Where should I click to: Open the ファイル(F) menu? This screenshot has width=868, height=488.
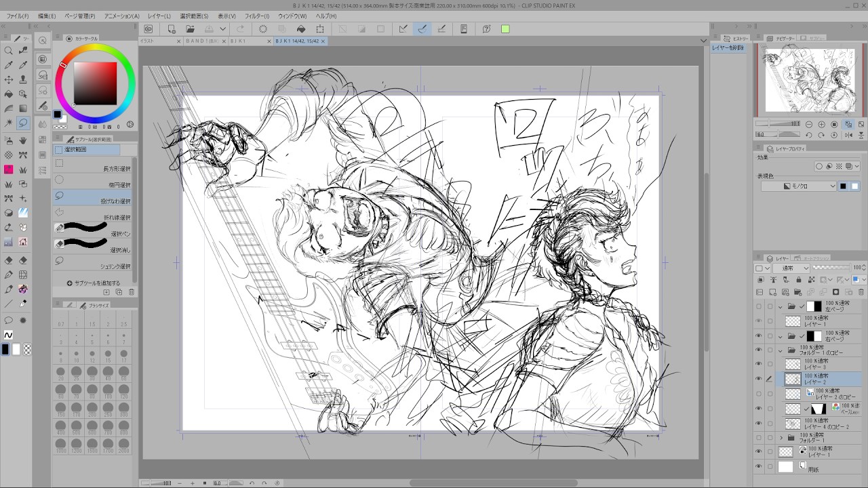coord(18,16)
